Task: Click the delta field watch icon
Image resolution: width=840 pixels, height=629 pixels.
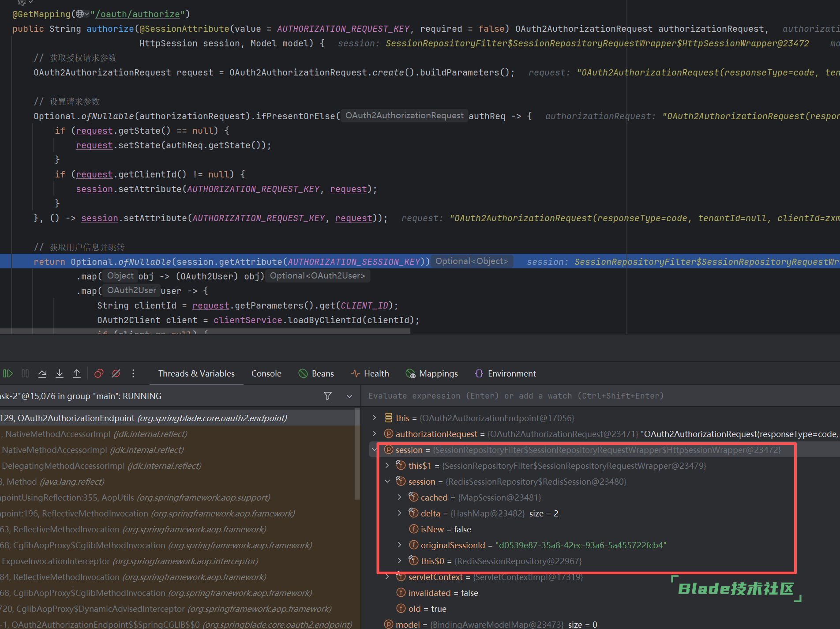Action: tap(413, 512)
